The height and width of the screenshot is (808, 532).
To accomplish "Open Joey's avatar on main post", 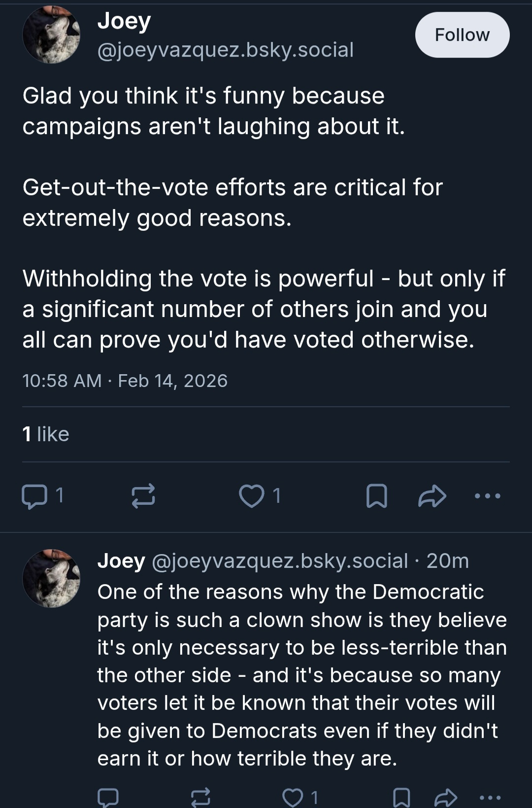I will tap(51, 35).
